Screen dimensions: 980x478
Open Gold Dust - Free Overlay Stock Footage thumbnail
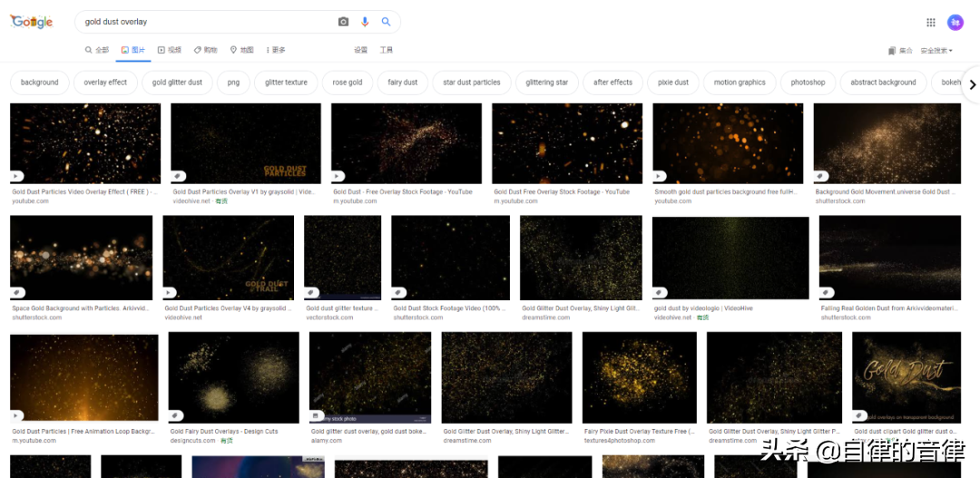(407, 143)
